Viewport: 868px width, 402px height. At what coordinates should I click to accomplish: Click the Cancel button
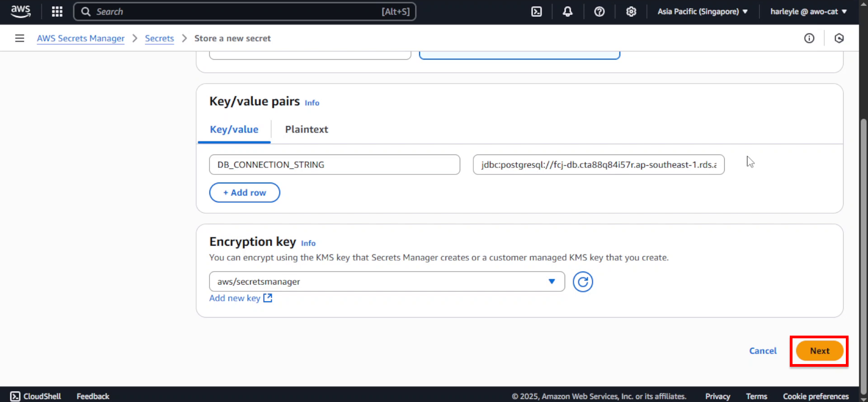pyautogui.click(x=763, y=351)
